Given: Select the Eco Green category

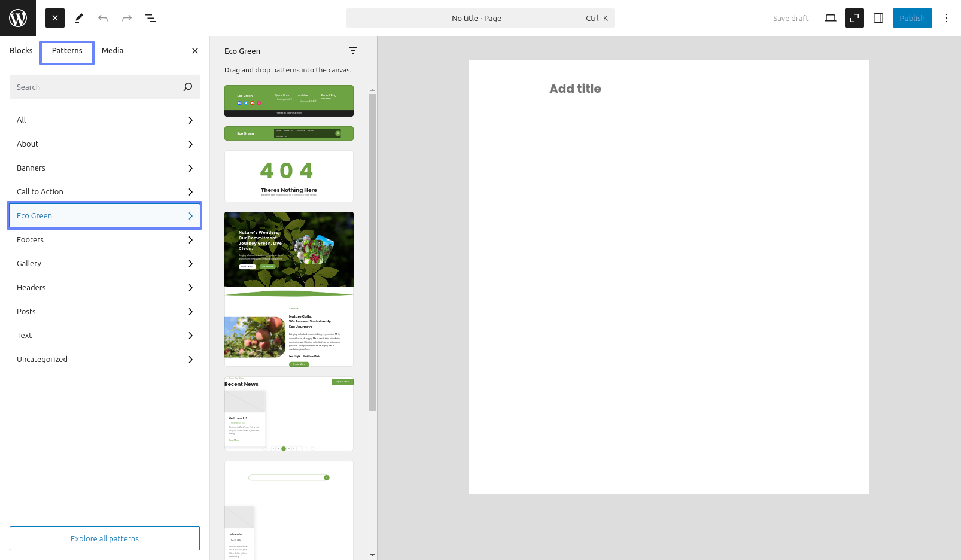Looking at the screenshot, I should [105, 216].
